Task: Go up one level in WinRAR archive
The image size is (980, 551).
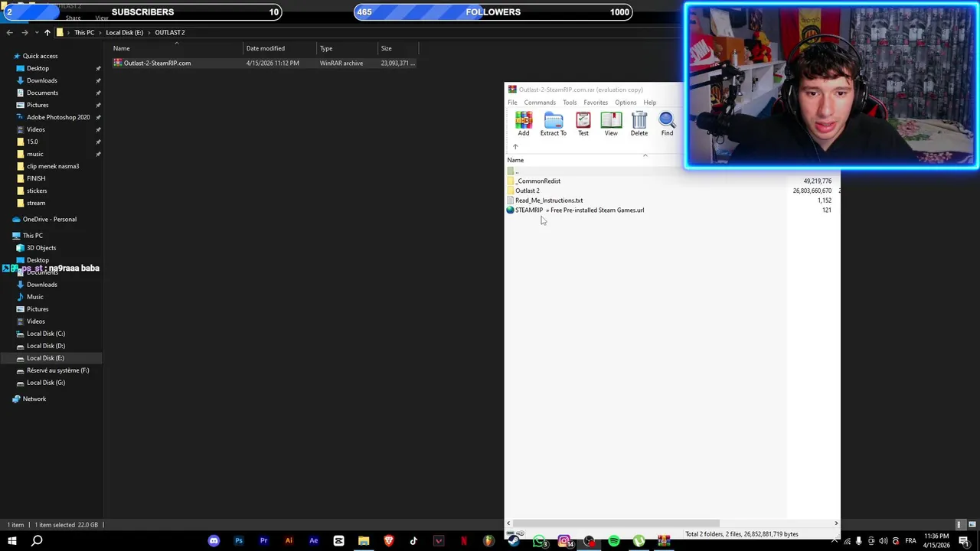Action: 515,147
